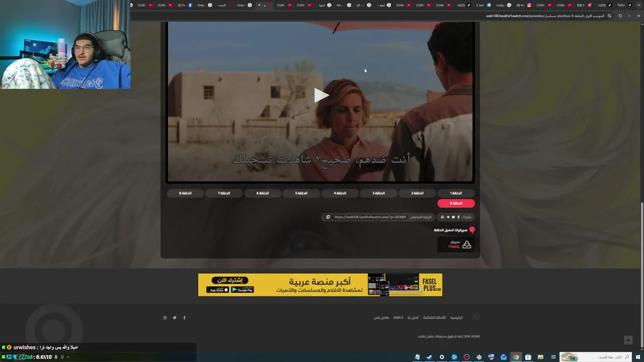644x362 pixels.
Task: Open the blue Edge-like taskbar icon
Action: [x=454, y=357]
